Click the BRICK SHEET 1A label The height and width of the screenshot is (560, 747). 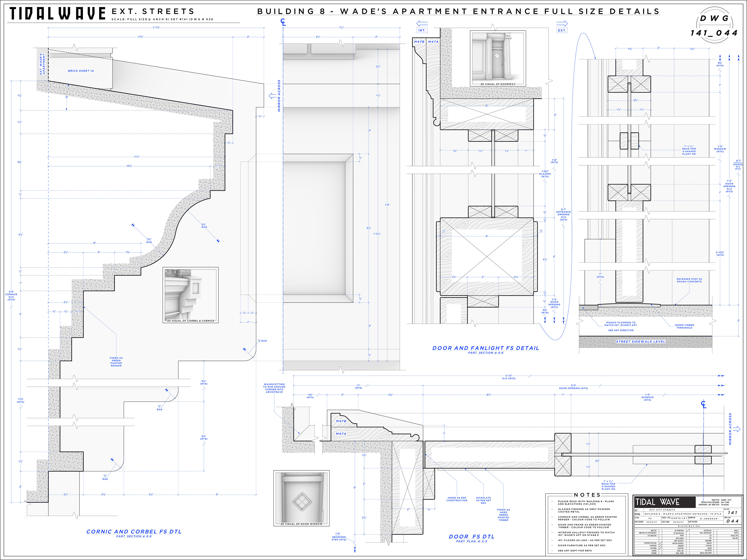click(81, 71)
